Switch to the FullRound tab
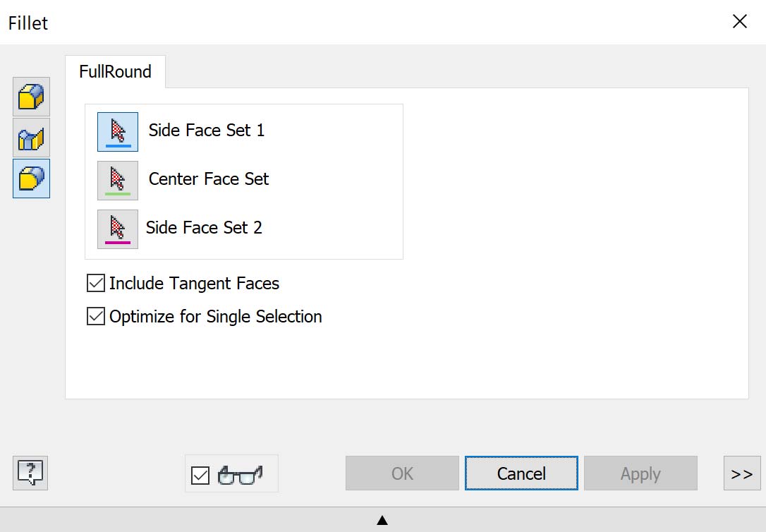Screen dimensions: 766x532 [116, 72]
